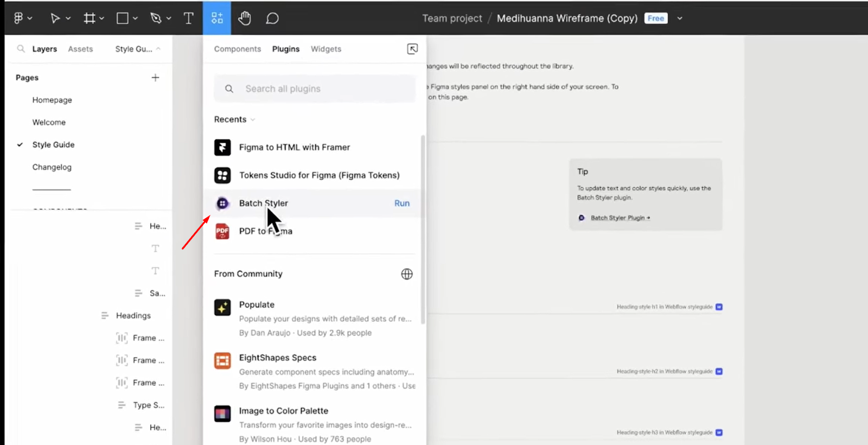The width and height of the screenshot is (868, 445).
Task: Open file title dropdown chevron
Action: click(680, 18)
